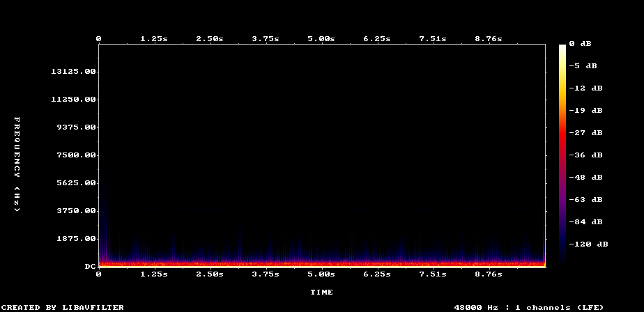Click the -27 dB legend label

(585, 133)
